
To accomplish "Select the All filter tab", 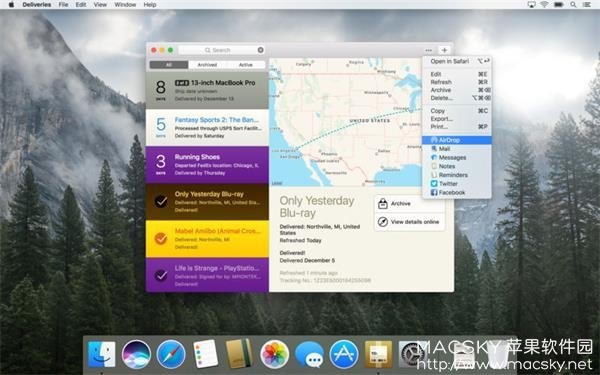I will 169,65.
